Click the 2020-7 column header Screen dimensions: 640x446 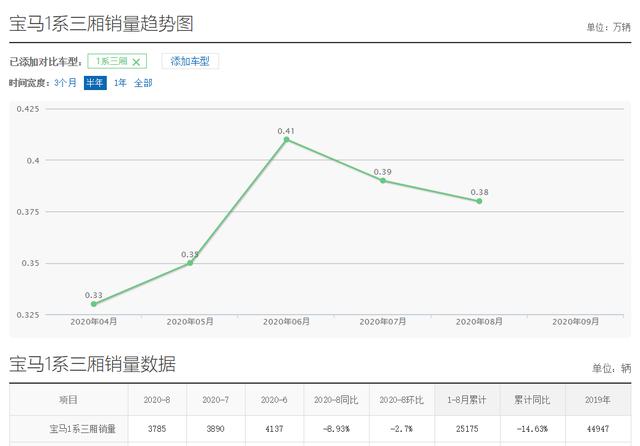(216, 400)
